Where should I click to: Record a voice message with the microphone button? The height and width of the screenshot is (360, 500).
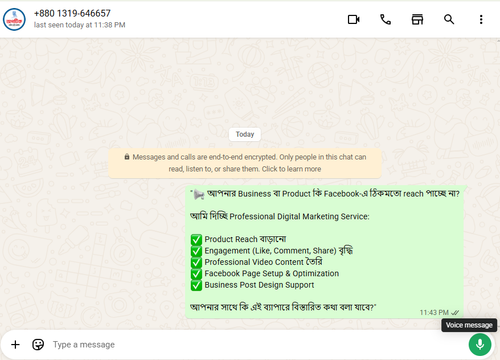[x=480, y=344]
